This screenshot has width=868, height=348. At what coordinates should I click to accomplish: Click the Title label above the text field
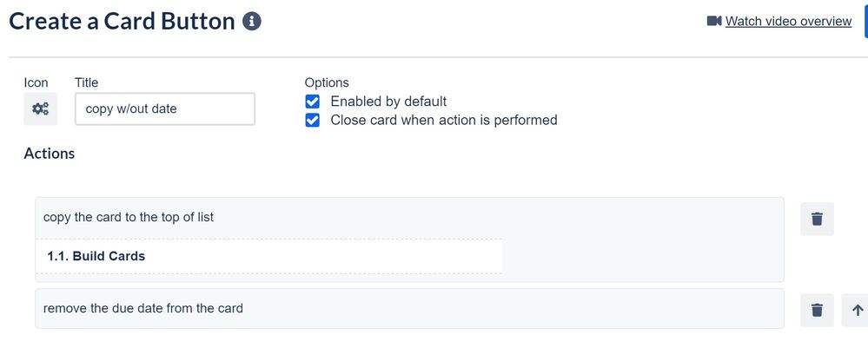pyautogui.click(x=86, y=82)
